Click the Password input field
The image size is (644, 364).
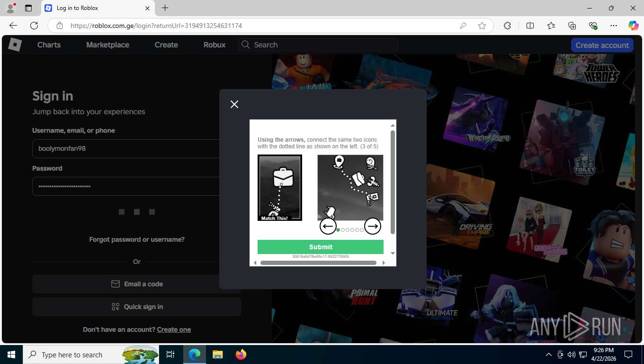[x=126, y=186]
